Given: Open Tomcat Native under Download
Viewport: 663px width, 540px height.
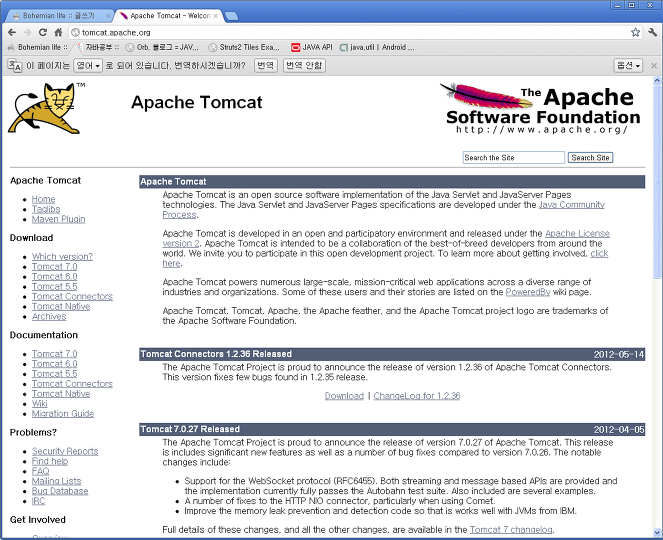Looking at the screenshot, I should [x=61, y=307].
